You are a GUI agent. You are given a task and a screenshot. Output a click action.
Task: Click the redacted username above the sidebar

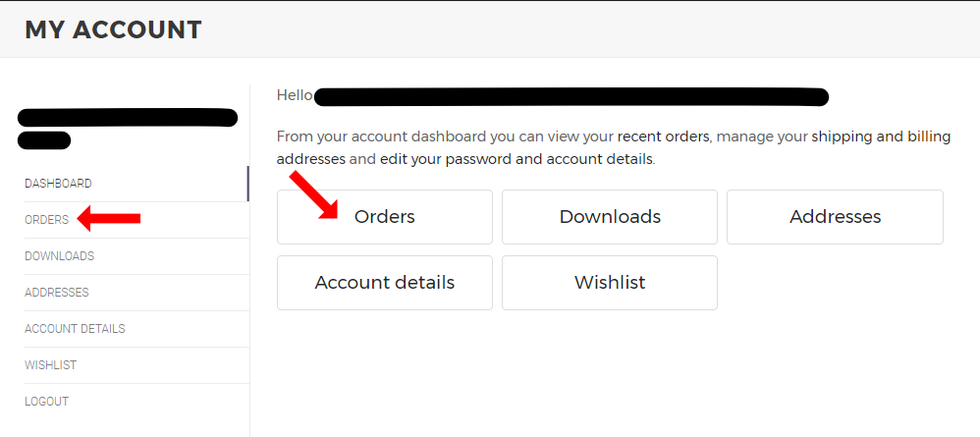coord(127,119)
